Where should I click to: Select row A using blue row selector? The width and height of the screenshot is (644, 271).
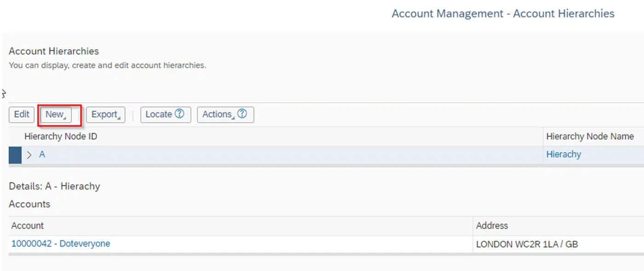(x=15, y=155)
